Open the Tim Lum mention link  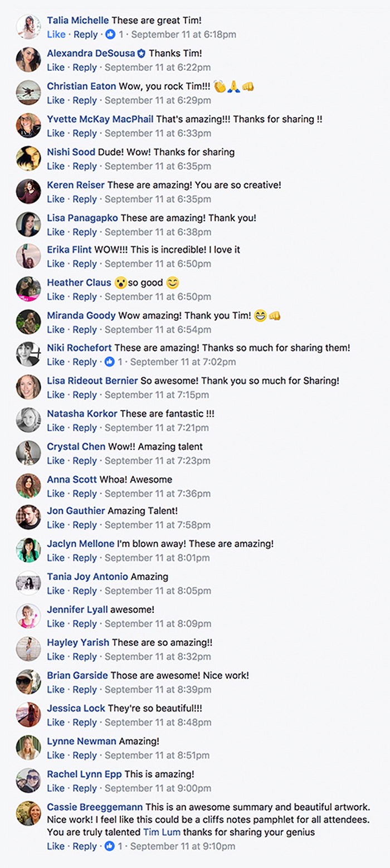(162, 832)
